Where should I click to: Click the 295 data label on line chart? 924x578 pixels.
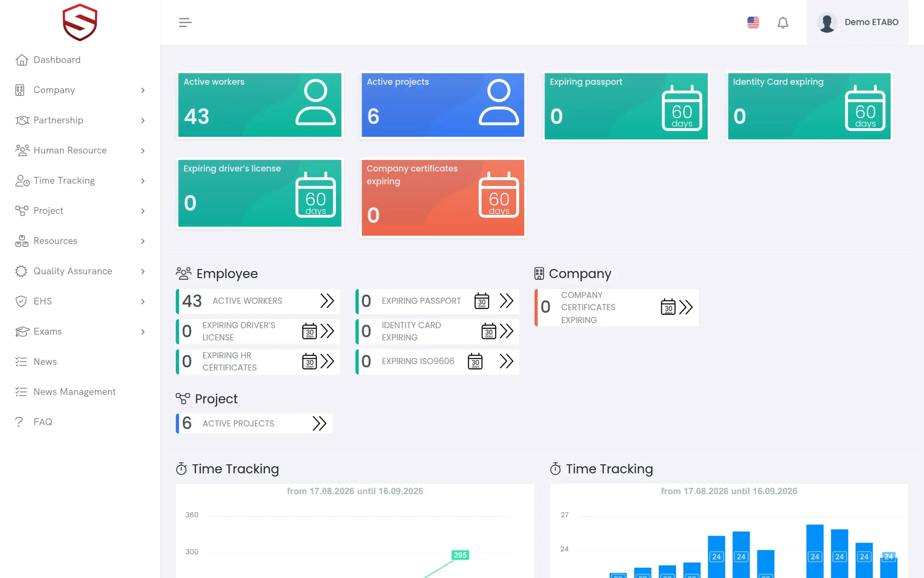point(460,555)
